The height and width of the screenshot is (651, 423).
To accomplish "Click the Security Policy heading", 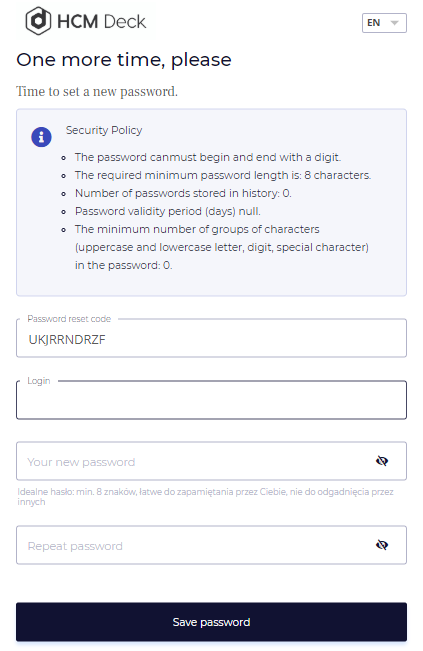I will [104, 130].
